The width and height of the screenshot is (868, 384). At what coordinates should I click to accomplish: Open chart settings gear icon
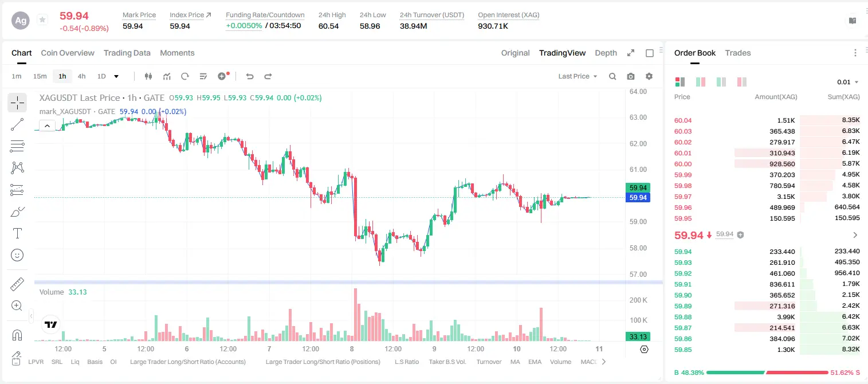(x=649, y=76)
